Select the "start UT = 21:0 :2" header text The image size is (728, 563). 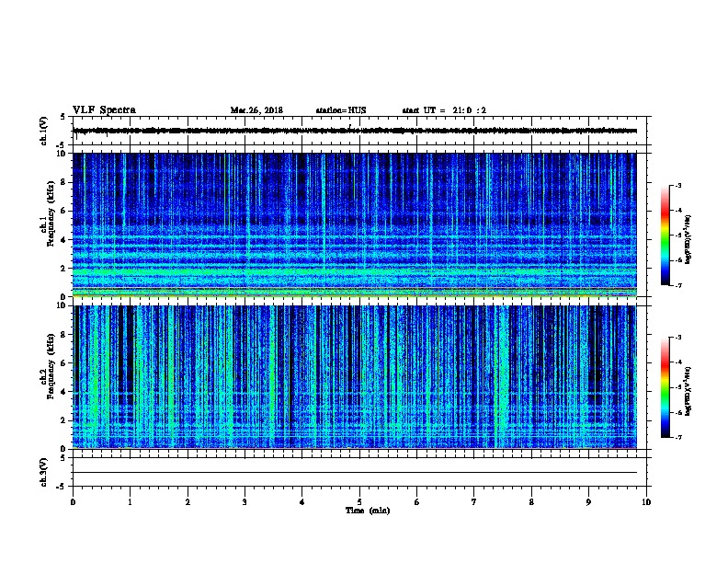(x=444, y=110)
